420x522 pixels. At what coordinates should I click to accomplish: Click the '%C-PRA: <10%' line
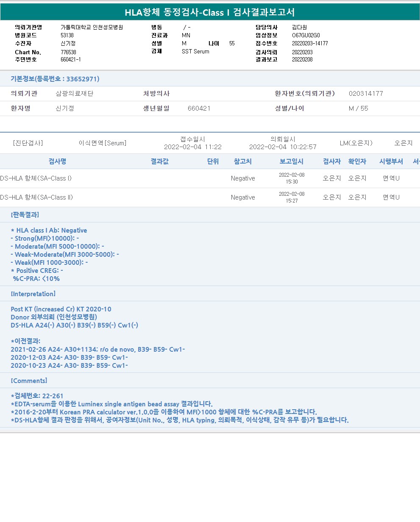pos(36,279)
